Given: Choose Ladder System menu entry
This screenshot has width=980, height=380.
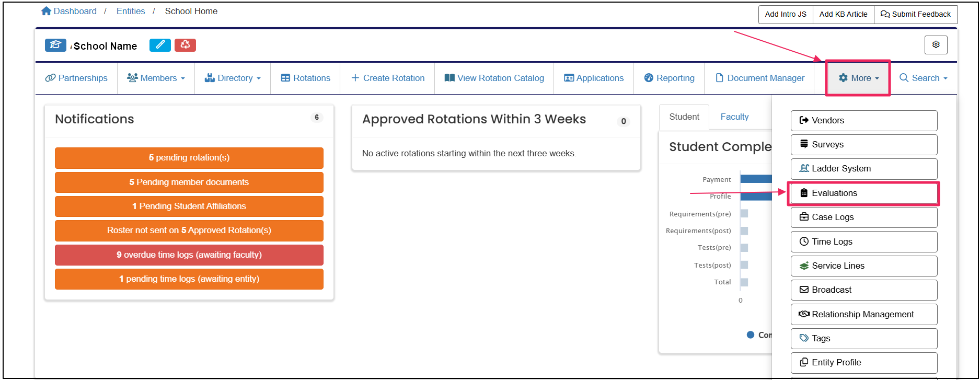Looking at the screenshot, I should 864,168.
